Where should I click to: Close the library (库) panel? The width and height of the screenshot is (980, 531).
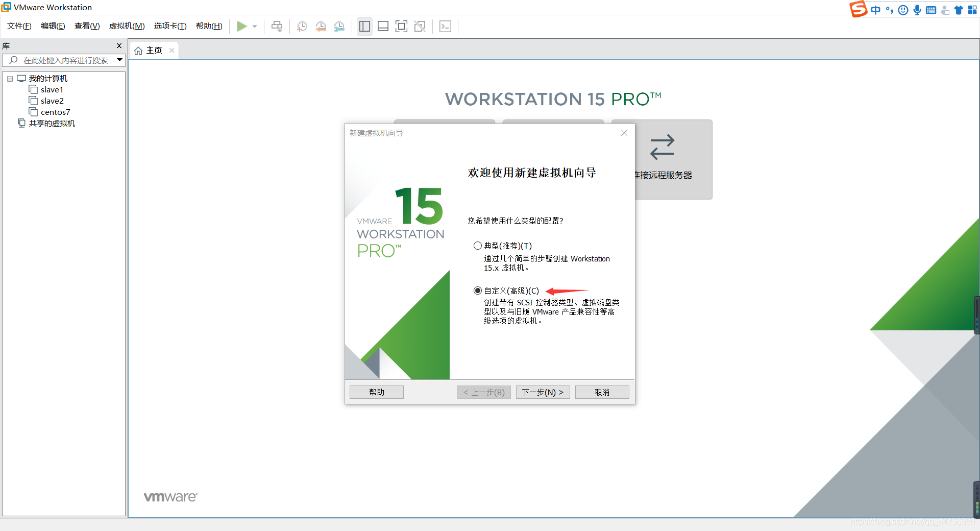pyautogui.click(x=119, y=46)
